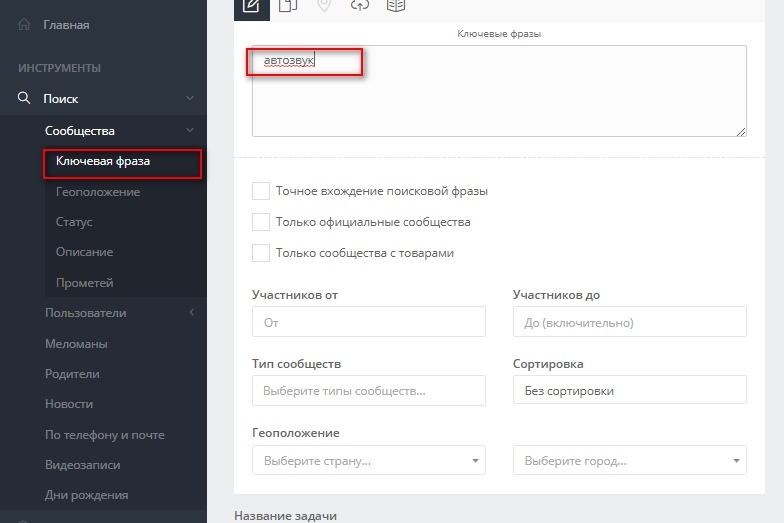
Task: Click the open book icon tab
Action: 396,6
